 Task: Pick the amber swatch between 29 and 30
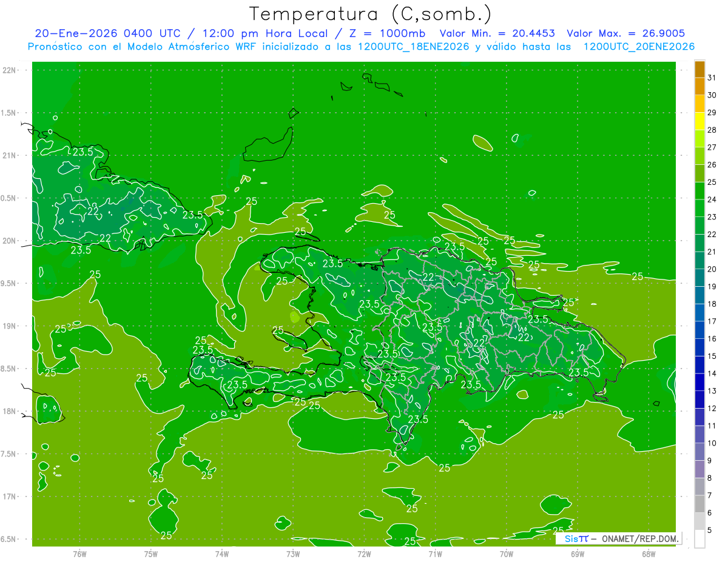point(699,104)
